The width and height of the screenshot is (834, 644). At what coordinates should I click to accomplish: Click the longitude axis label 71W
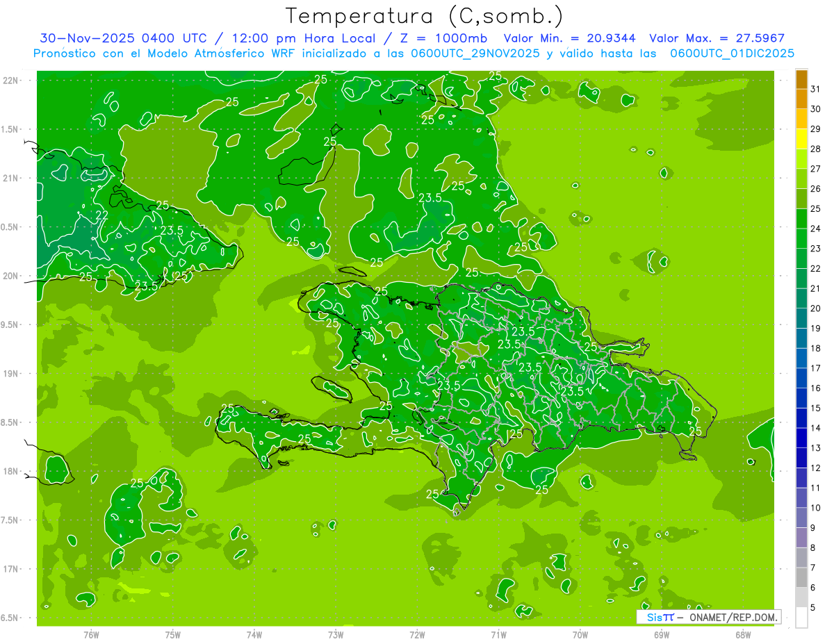[x=498, y=635]
